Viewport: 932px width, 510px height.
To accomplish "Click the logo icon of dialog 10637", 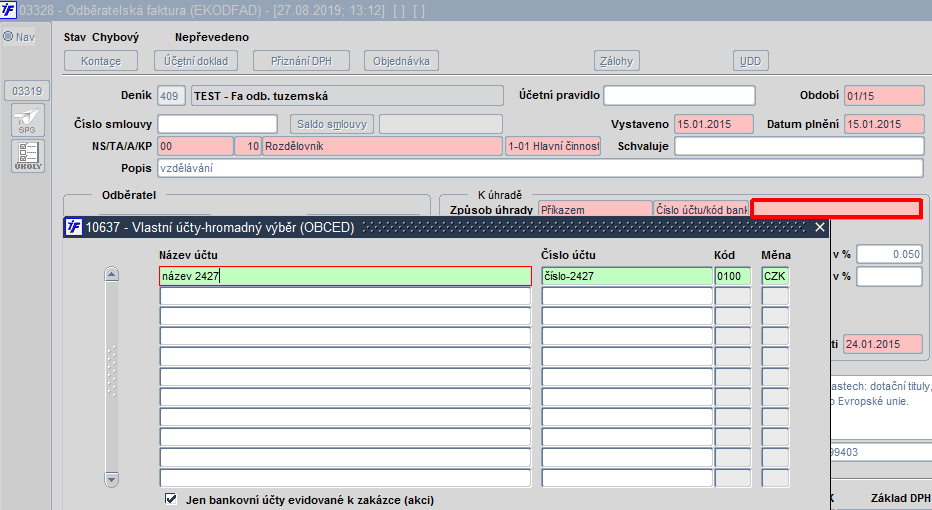I will point(74,227).
